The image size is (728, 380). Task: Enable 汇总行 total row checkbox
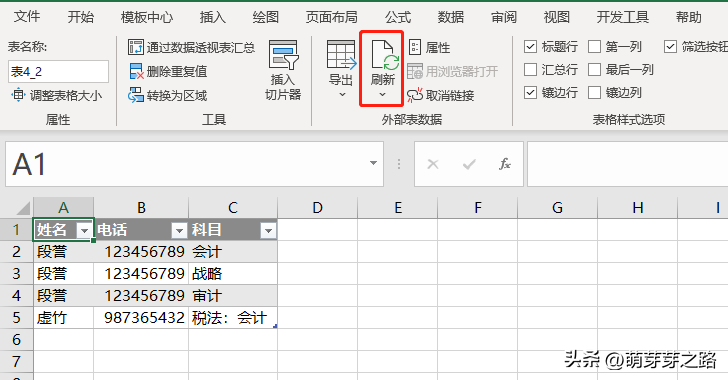click(x=530, y=70)
